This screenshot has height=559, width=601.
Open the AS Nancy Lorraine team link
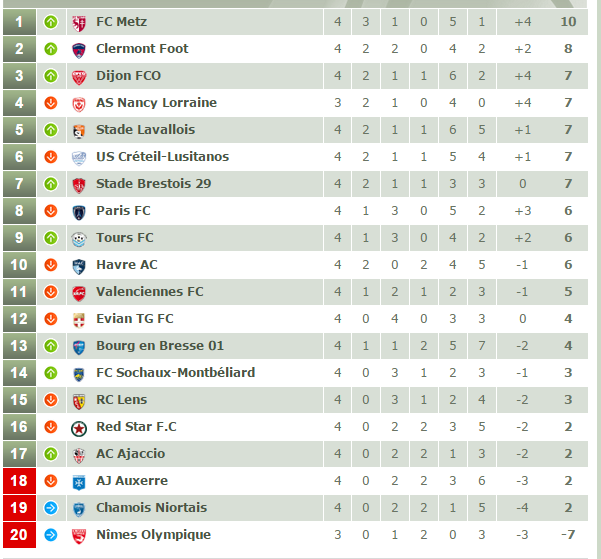click(156, 103)
